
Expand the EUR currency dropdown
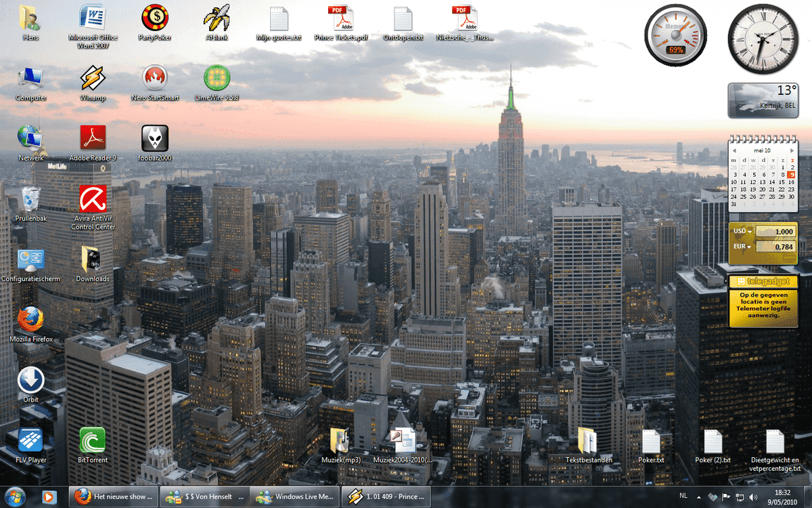749,247
